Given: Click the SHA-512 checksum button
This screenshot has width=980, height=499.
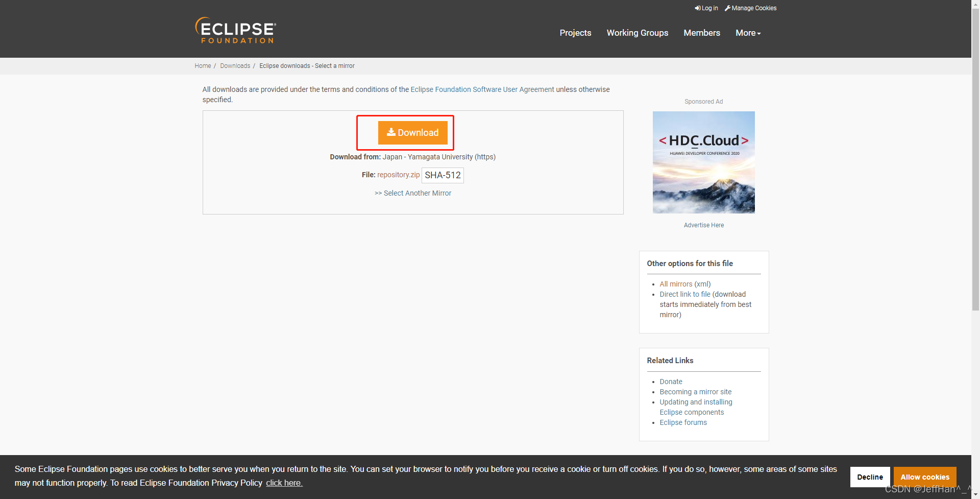Looking at the screenshot, I should (x=443, y=175).
